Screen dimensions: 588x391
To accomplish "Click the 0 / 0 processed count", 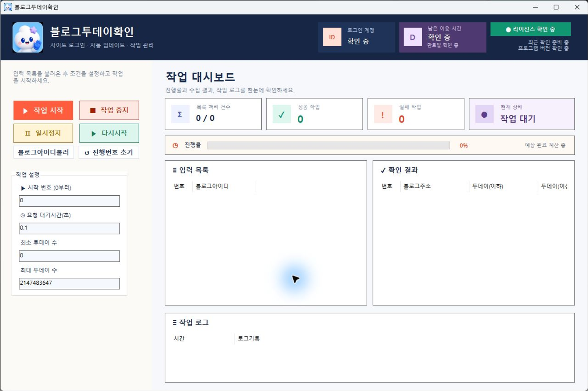I will (x=205, y=118).
